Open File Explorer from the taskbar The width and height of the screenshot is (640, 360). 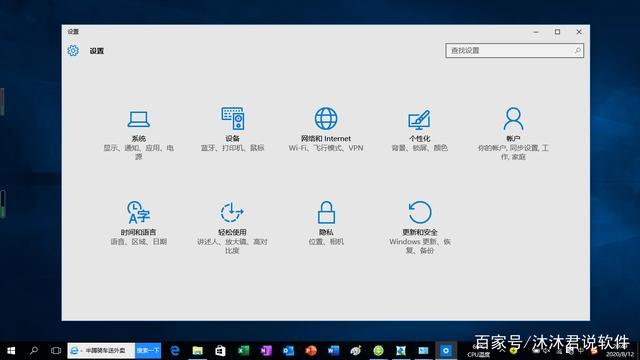(x=198, y=351)
